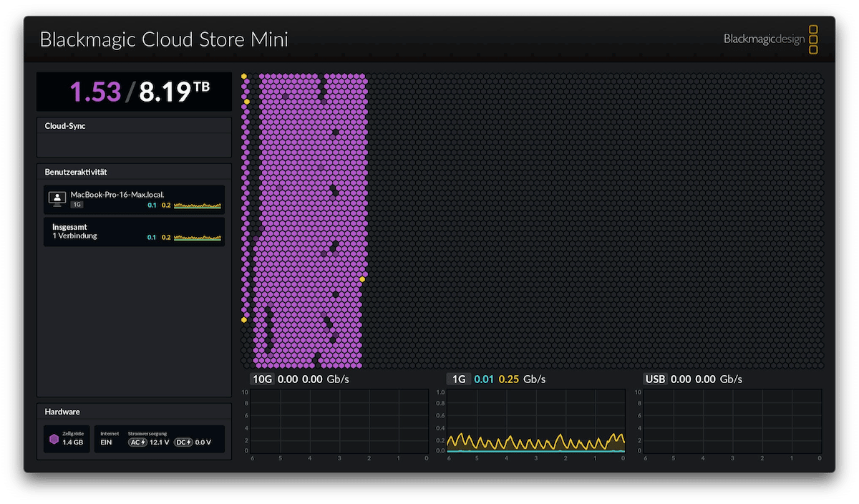Click the AC power badge

(137, 442)
